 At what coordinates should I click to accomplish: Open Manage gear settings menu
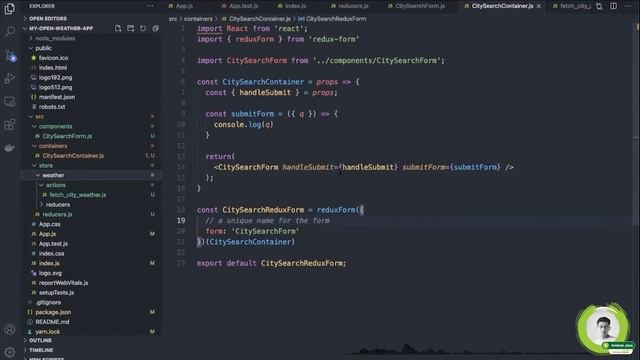click(x=9, y=351)
